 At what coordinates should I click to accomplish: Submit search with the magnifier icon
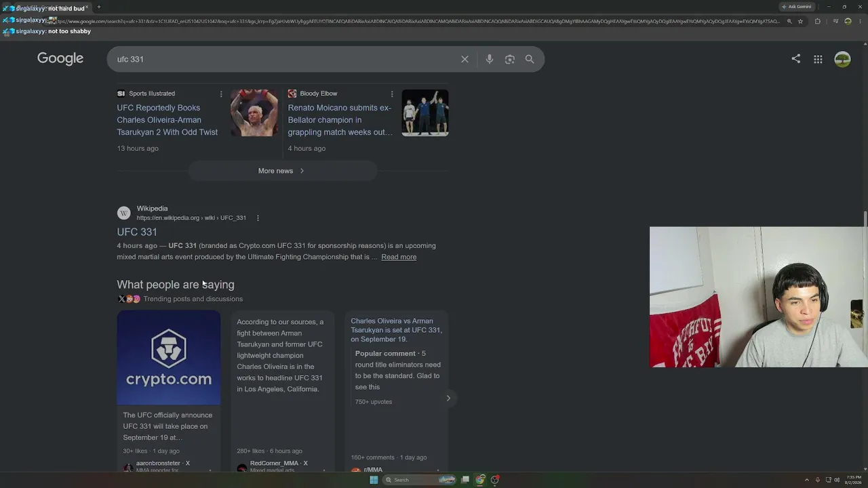click(x=530, y=59)
